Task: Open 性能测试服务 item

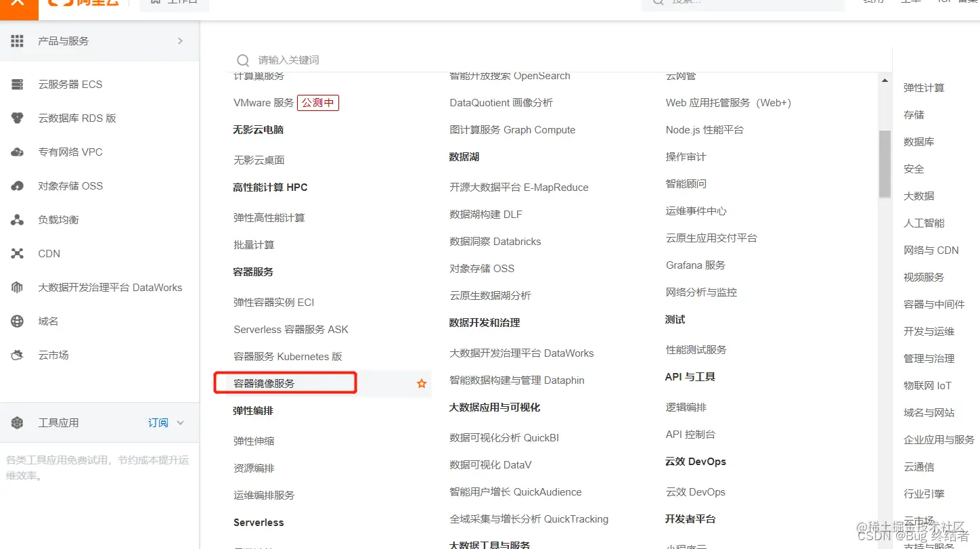Action: (x=696, y=350)
